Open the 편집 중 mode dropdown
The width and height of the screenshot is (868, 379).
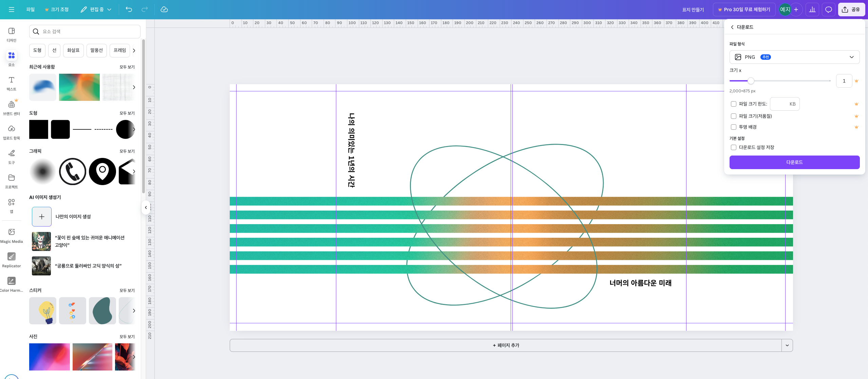coord(96,10)
